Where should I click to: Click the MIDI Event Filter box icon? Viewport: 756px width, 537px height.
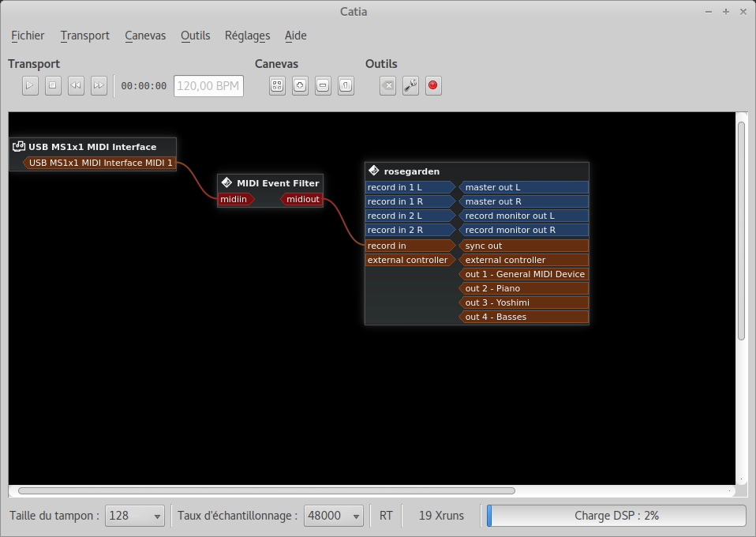226,183
